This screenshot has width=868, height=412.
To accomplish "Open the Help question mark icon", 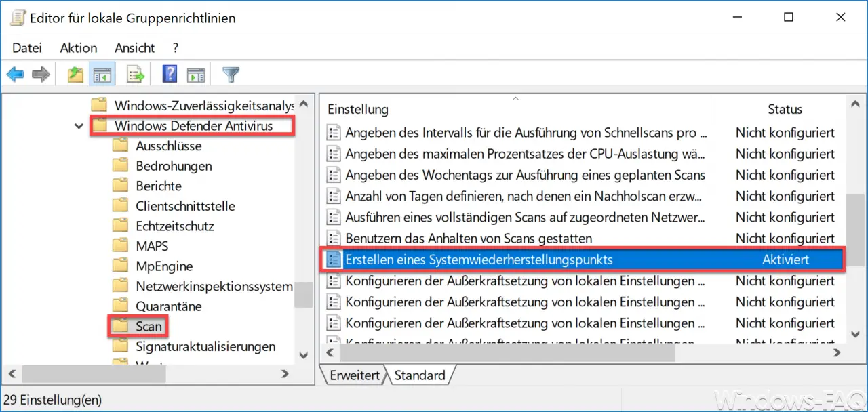I will coord(170,75).
